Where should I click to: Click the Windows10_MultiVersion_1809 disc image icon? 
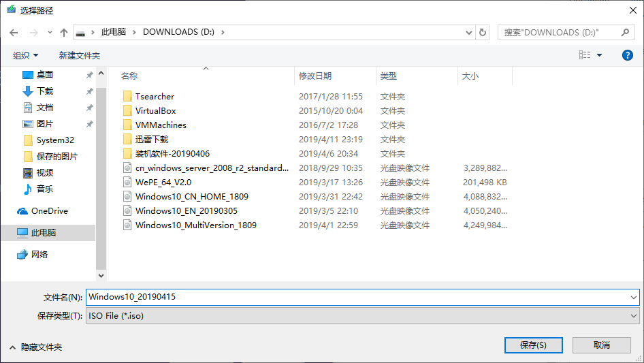point(128,225)
